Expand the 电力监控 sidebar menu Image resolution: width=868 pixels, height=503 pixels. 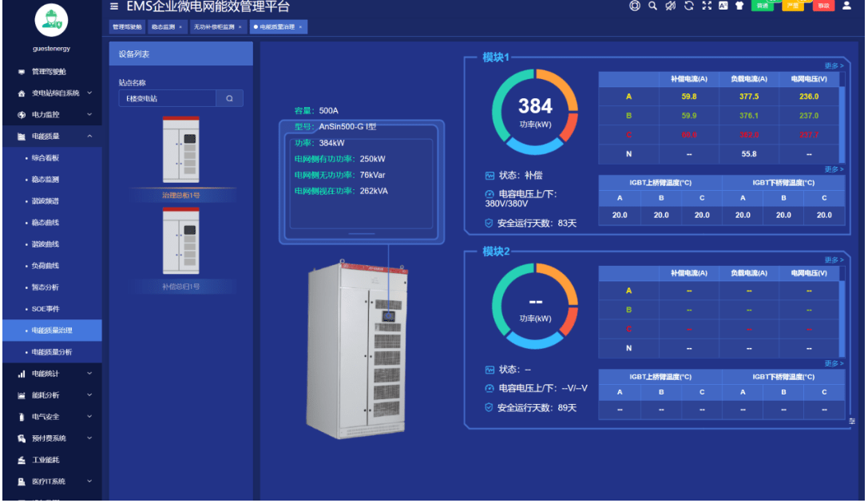tap(52, 114)
